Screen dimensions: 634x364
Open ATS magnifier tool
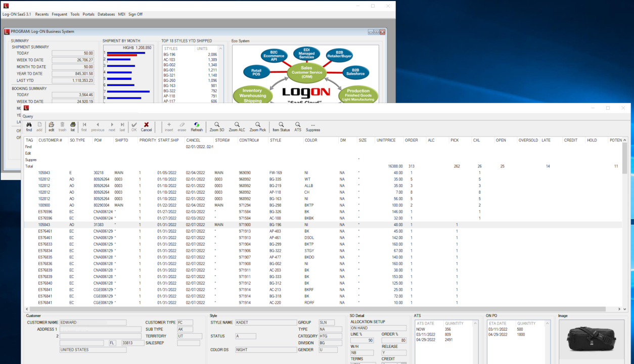[x=298, y=124]
